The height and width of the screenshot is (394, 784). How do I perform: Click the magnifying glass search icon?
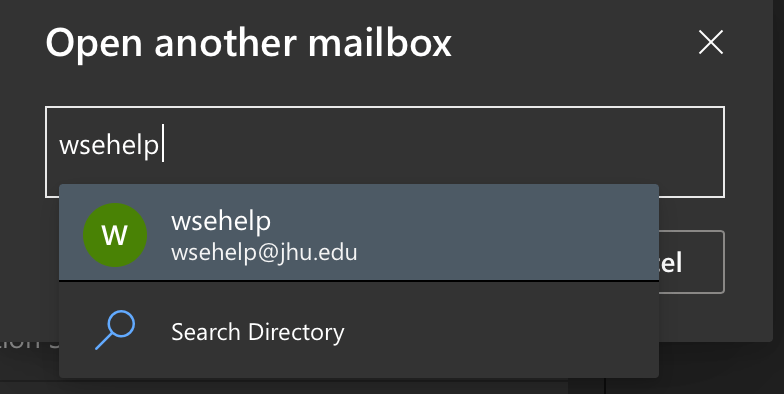(116, 330)
